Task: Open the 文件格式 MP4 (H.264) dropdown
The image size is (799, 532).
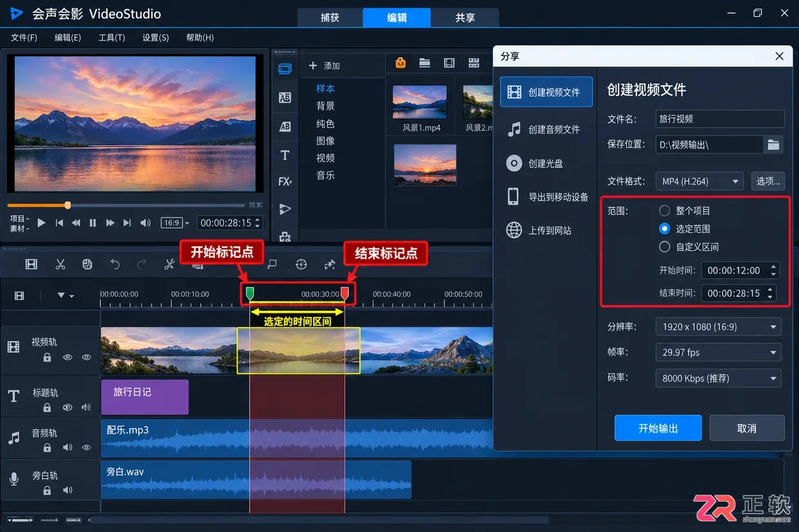Action: pos(699,181)
